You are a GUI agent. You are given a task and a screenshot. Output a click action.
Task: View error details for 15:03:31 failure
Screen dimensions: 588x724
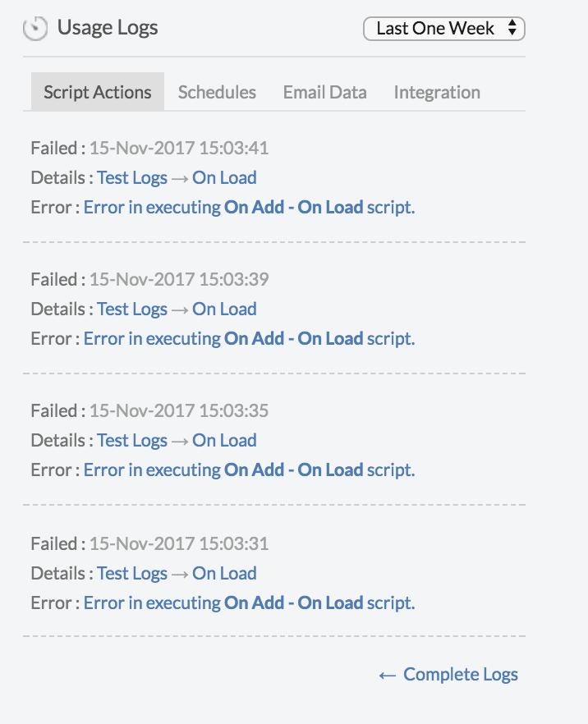pos(250,603)
